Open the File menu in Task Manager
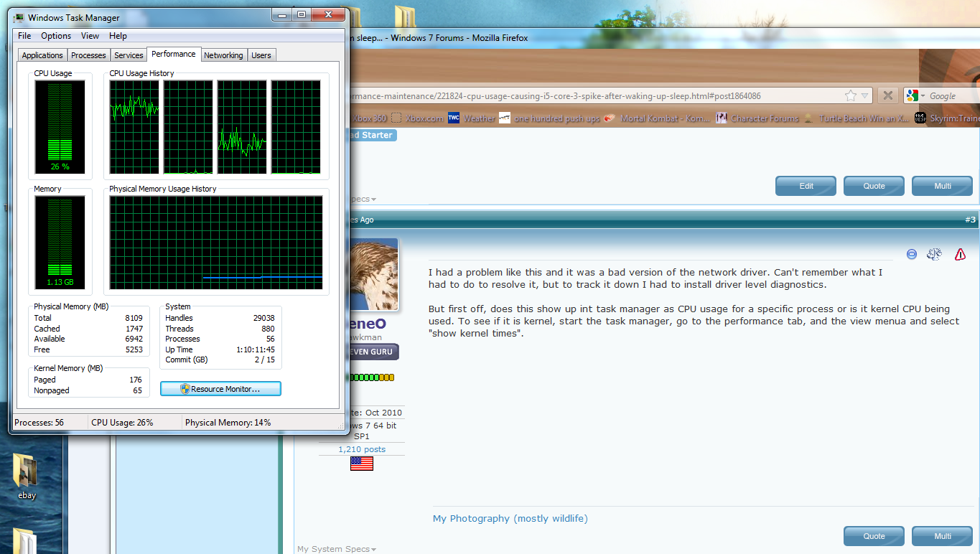980x554 pixels. tap(24, 36)
